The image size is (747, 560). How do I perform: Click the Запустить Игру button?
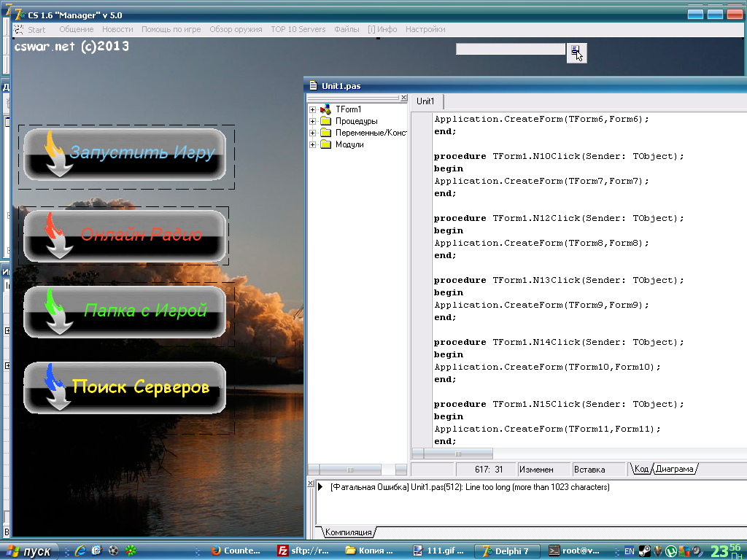[125, 155]
